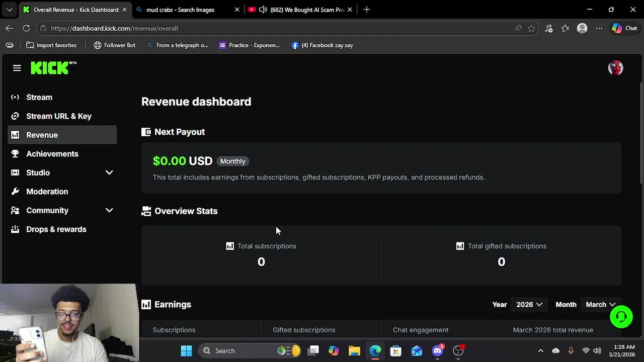Open the Month March dropdown

600,305
